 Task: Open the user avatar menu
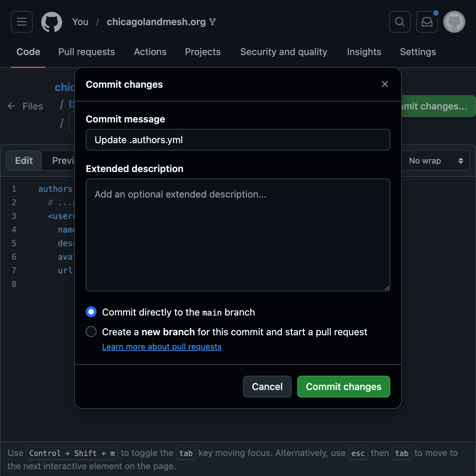pos(454,22)
